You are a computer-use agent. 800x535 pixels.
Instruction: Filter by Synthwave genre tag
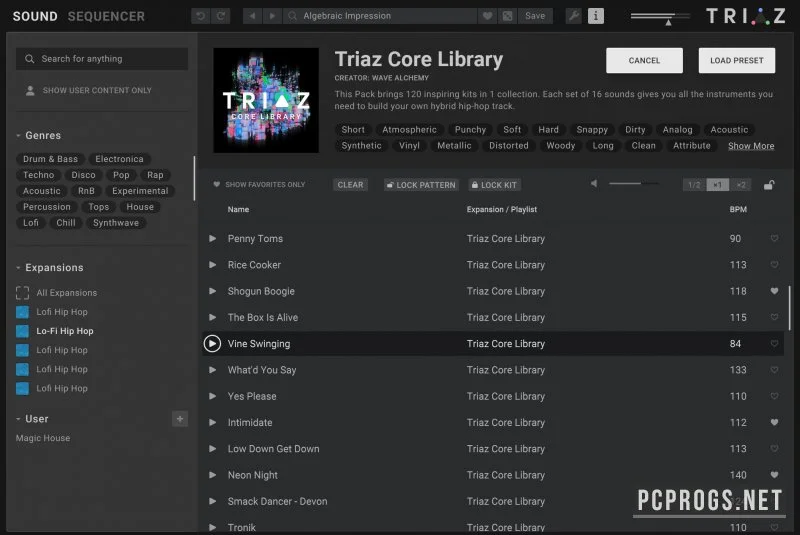(x=116, y=223)
